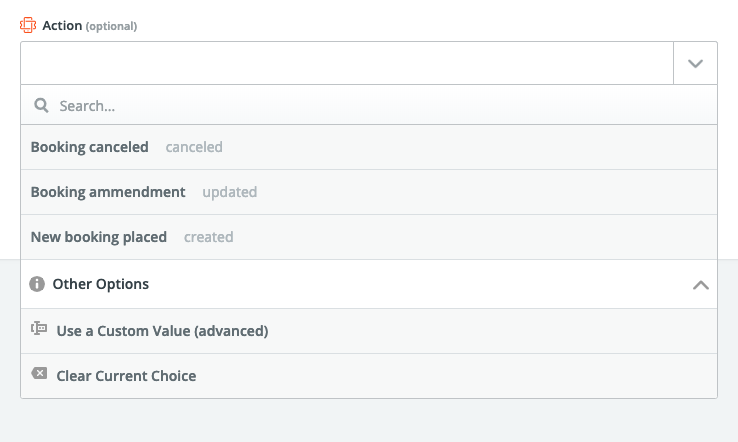Click the empty Action combo box field

tap(347, 64)
